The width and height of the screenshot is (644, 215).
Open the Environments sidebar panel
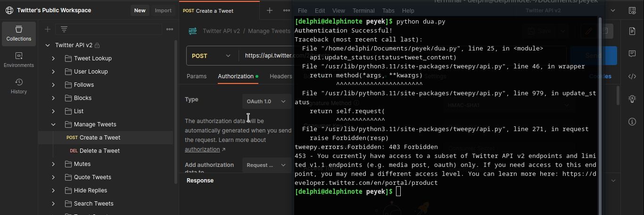[19, 60]
